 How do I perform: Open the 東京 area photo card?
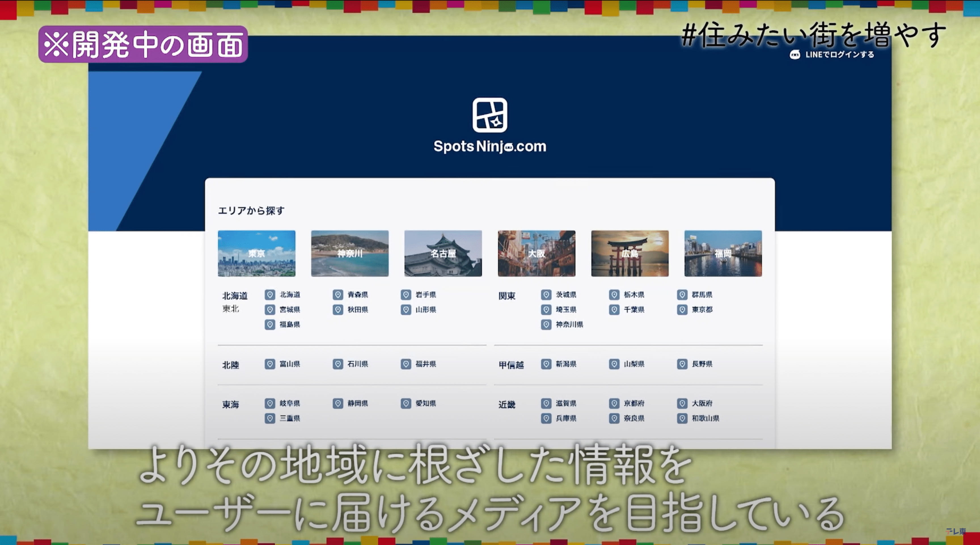coord(256,253)
